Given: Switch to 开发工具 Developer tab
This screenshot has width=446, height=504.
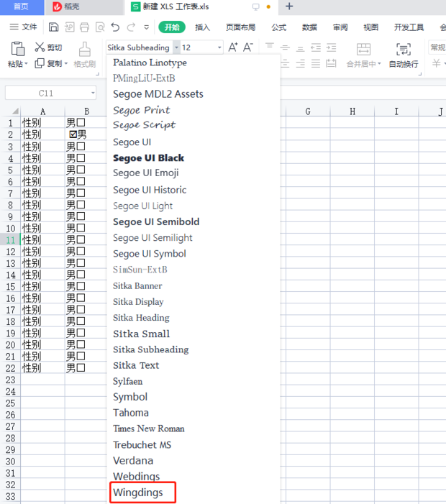Looking at the screenshot, I should (409, 27).
